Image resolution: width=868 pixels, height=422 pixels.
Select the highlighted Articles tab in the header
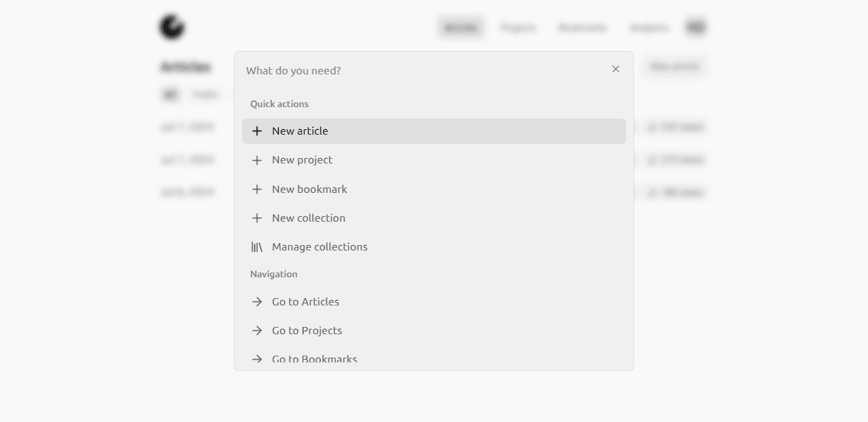(461, 27)
